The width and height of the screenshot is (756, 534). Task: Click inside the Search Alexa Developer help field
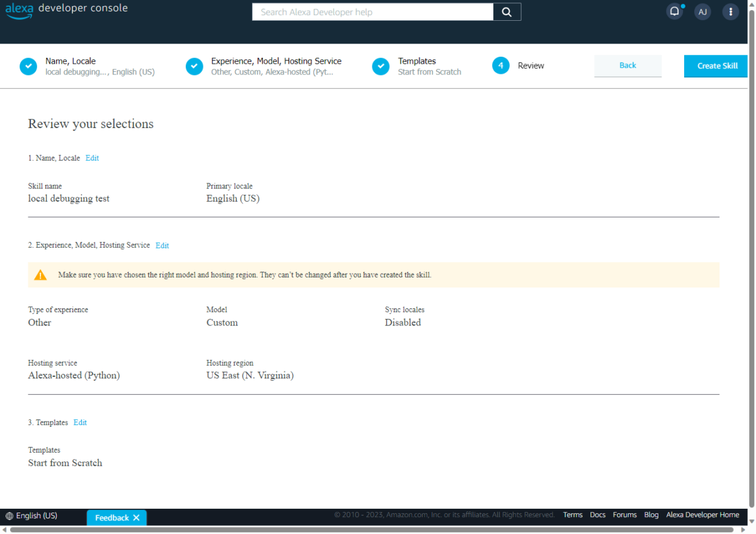pyautogui.click(x=372, y=11)
